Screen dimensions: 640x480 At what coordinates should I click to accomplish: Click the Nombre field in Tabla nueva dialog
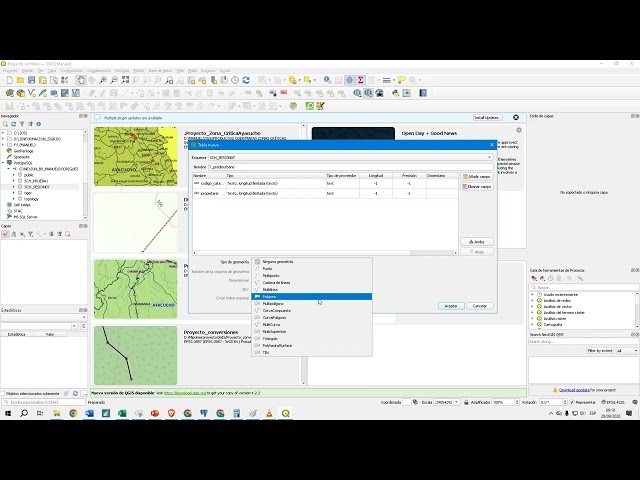tap(351, 167)
